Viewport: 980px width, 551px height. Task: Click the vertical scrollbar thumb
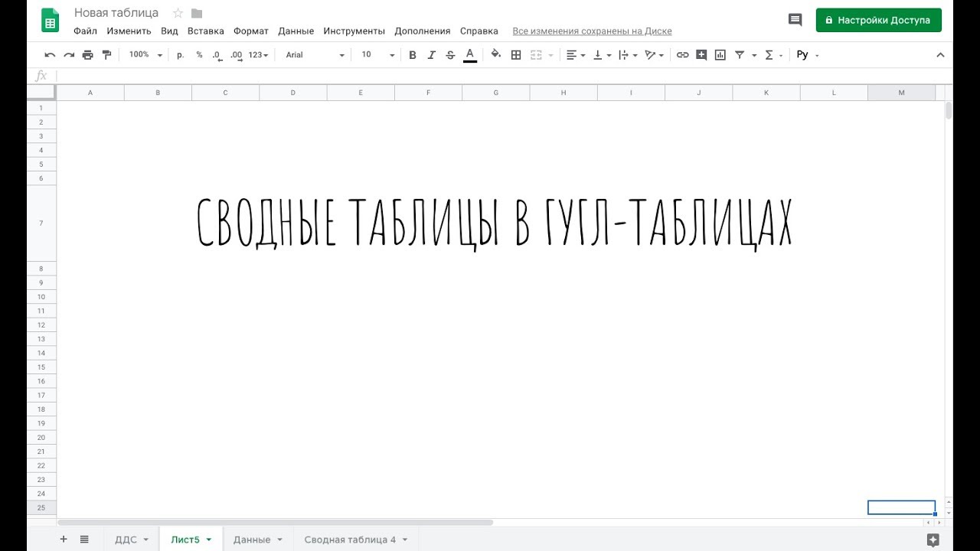949,110
